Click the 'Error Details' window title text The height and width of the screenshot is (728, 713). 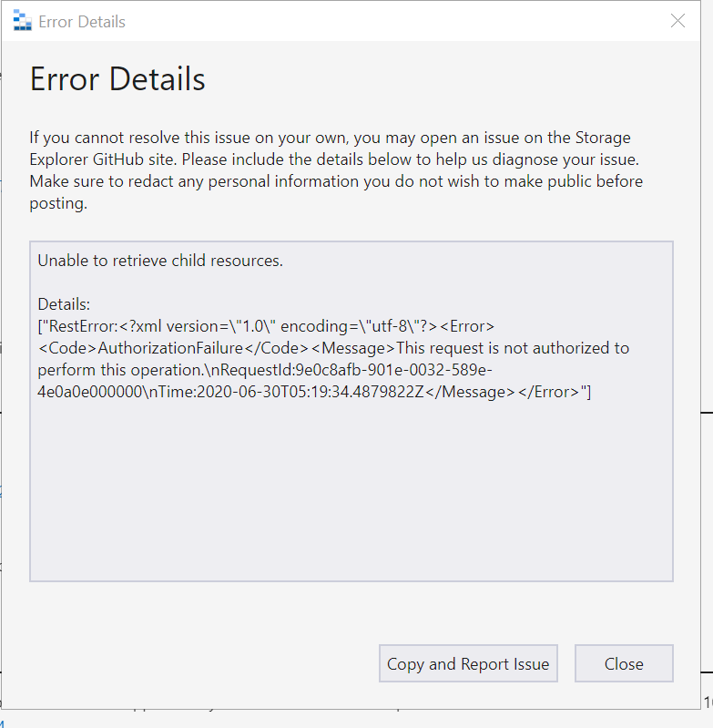tap(82, 22)
